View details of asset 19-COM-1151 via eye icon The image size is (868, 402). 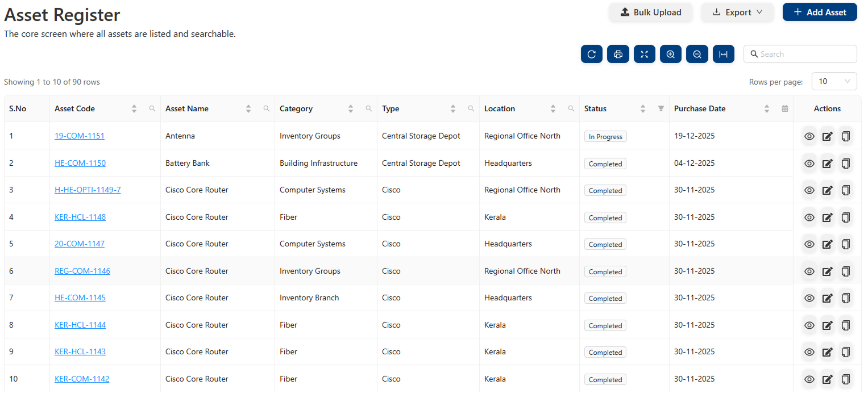(809, 136)
